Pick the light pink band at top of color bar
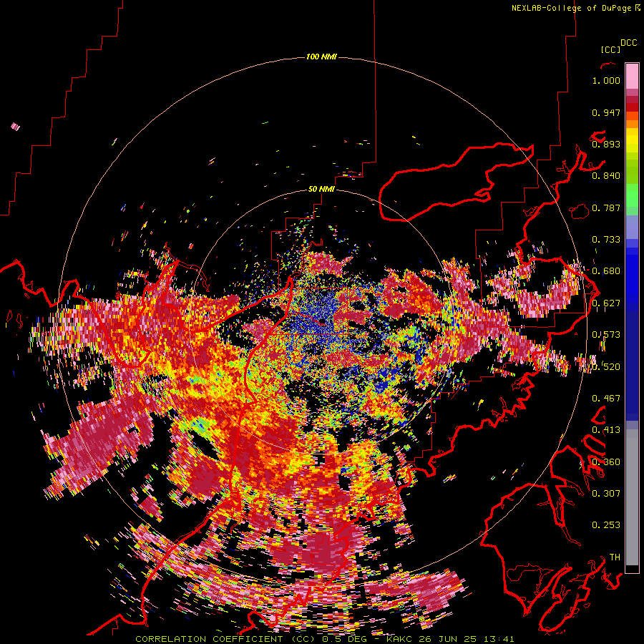644x644 pixels. coord(632,76)
